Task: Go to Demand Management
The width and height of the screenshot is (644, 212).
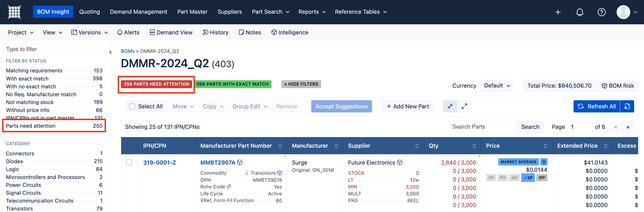Action: [138, 12]
